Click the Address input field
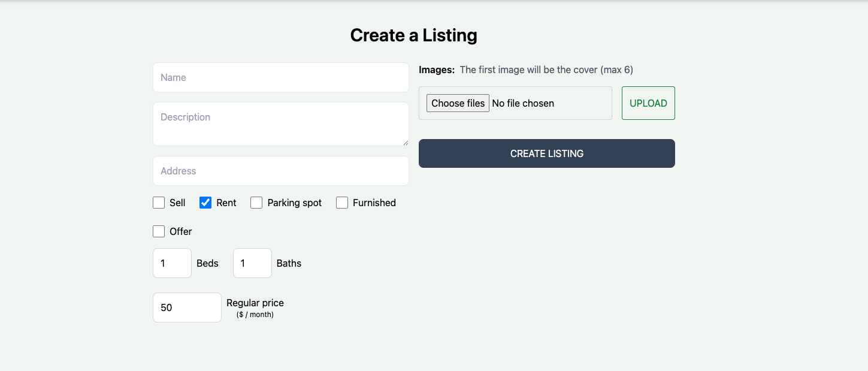This screenshot has width=868, height=371. [x=280, y=171]
